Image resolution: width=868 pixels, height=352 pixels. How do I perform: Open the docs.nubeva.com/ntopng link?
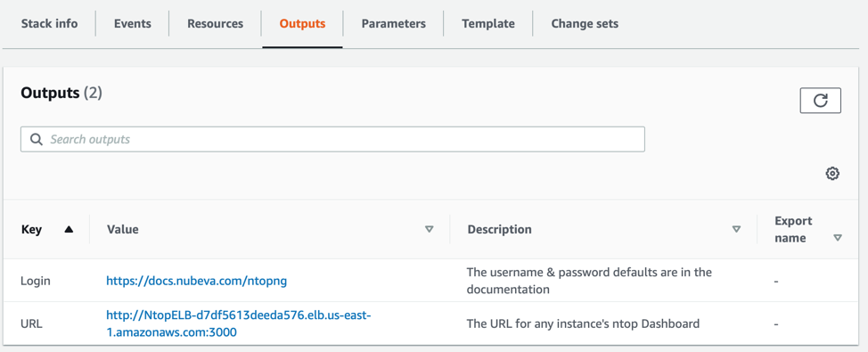click(197, 282)
